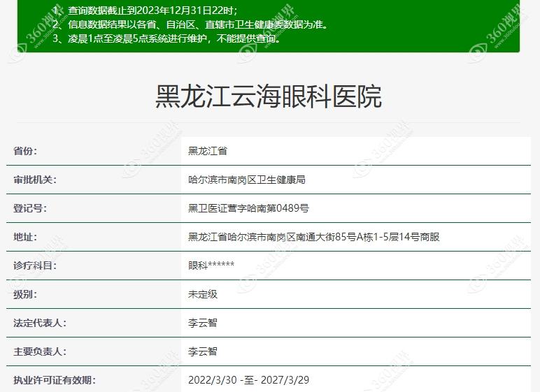Select the address 南通大街85号A栋 value
Viewport: 540px width, 392px height.
[314, 237]
